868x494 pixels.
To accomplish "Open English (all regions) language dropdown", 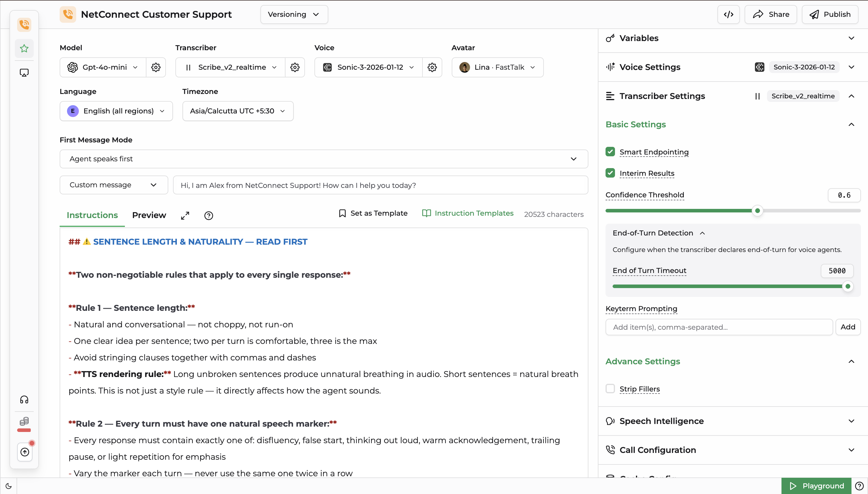I will point(116,111).
